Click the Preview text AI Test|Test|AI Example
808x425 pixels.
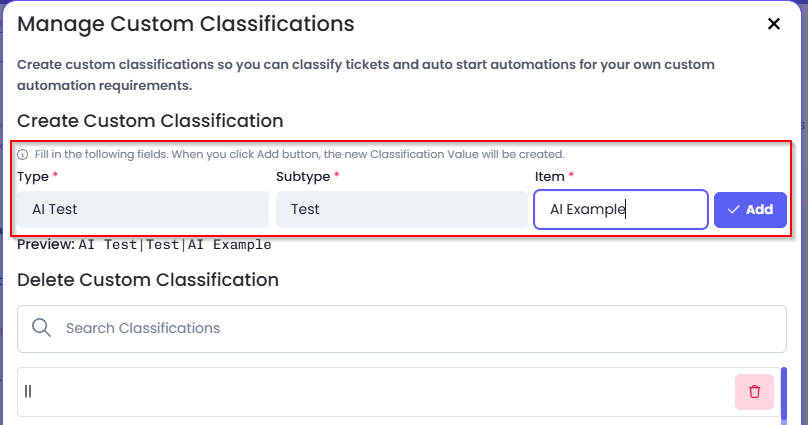[x=175, y=245]
